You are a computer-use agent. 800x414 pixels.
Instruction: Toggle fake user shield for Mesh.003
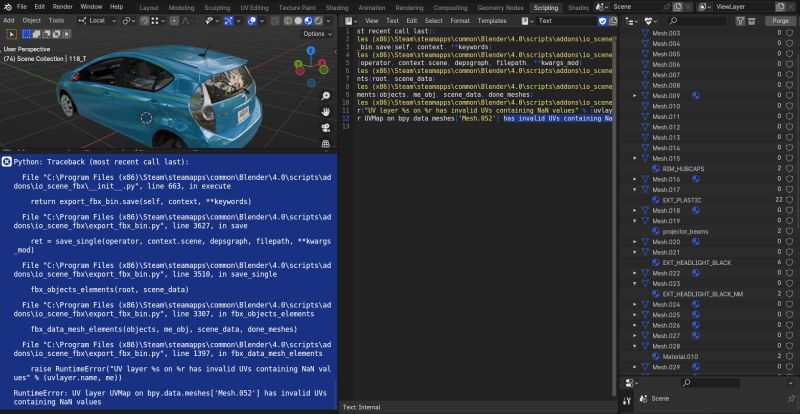tap(789, 33)
